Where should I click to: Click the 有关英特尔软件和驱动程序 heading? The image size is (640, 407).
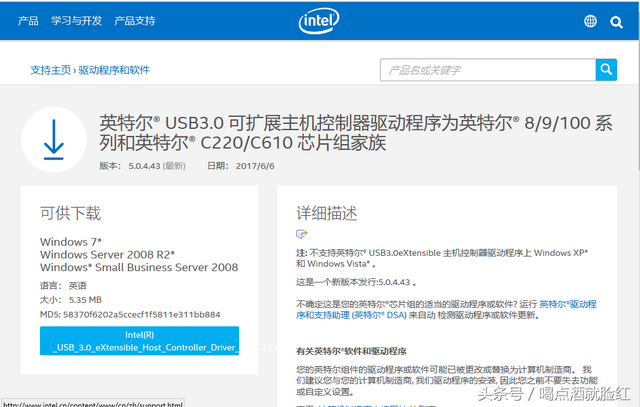(351, 351)
